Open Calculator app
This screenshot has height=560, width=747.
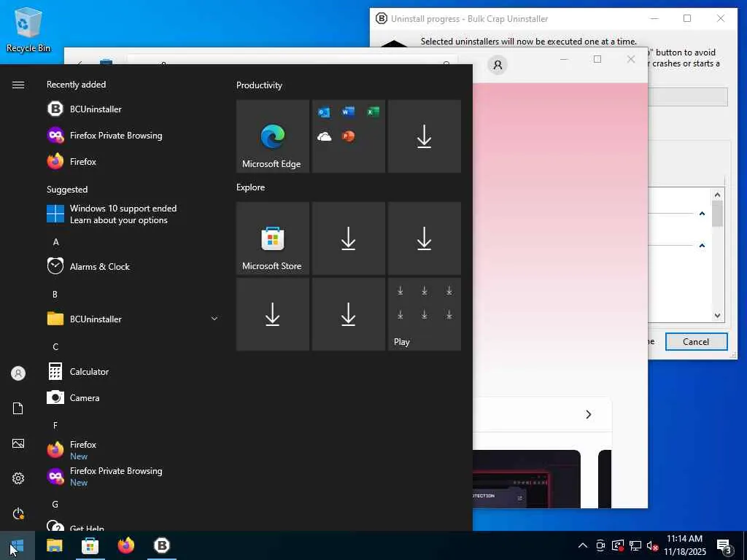click(x=133, y=371)
